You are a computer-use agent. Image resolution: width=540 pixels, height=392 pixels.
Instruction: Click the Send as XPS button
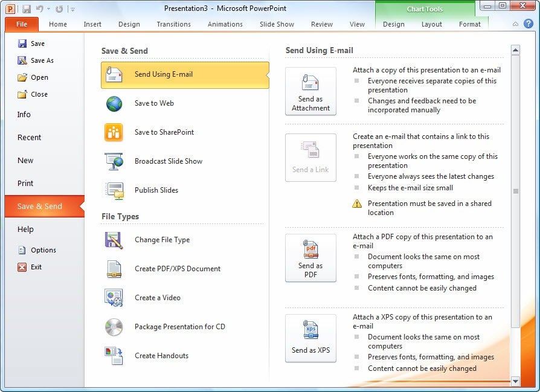coord(310,338)
